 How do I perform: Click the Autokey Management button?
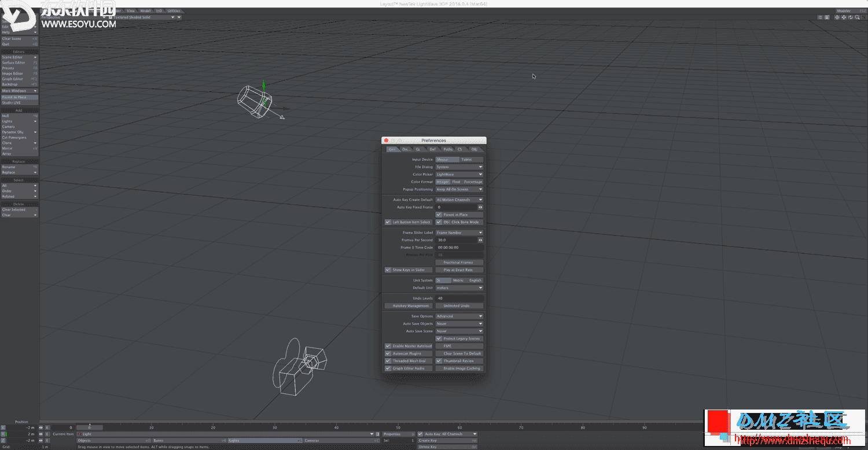point(409,306)
